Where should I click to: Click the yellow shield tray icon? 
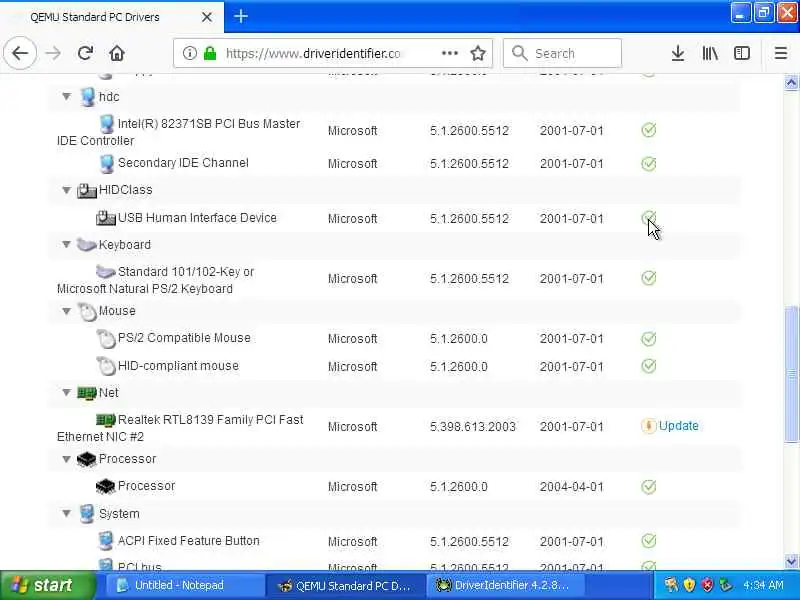tap(689, 585)
